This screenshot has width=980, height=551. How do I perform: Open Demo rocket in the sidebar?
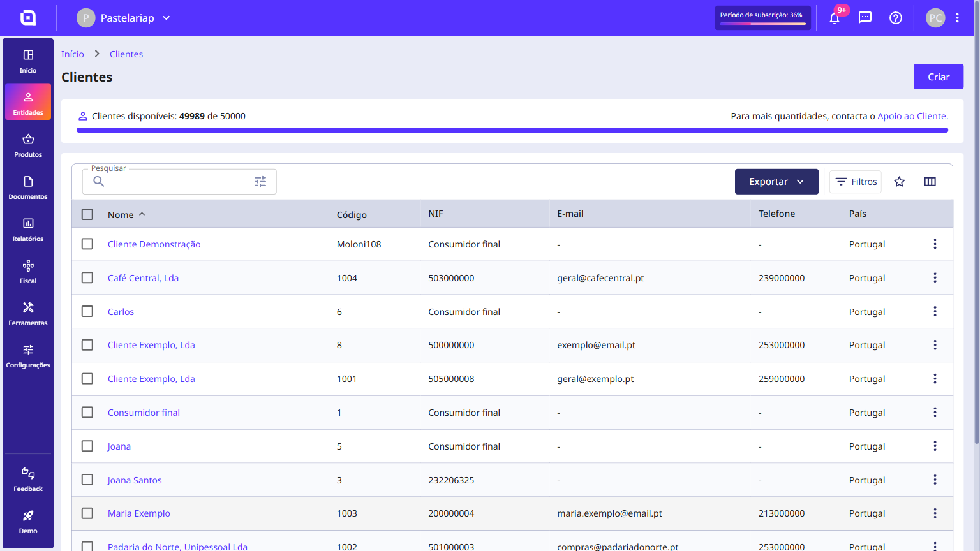click(x=28, y=521)
